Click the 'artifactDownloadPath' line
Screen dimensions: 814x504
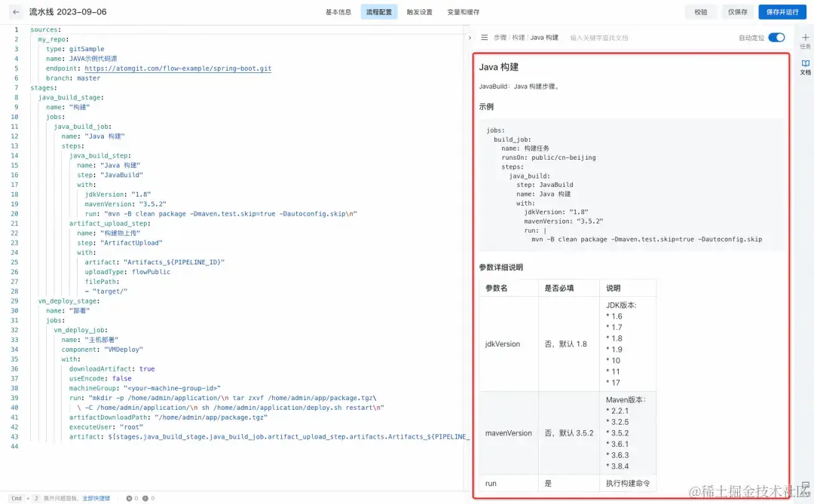click(168, 417)
